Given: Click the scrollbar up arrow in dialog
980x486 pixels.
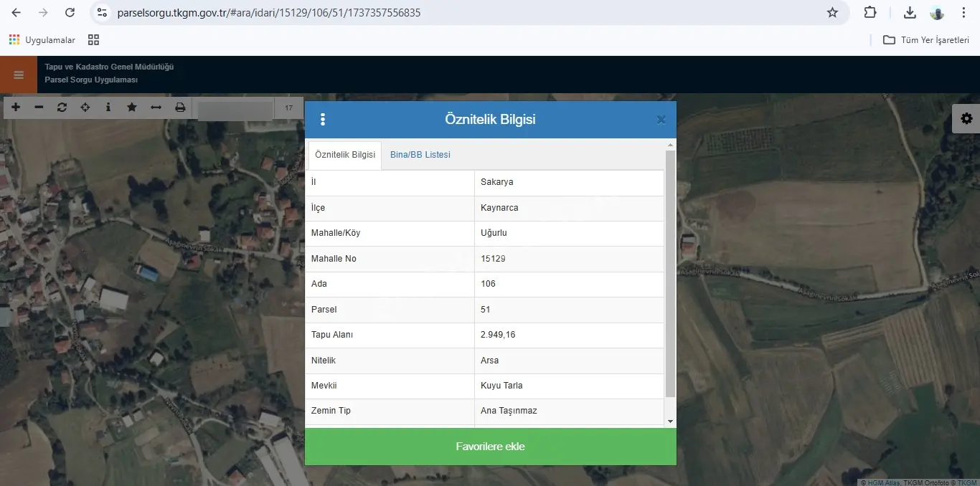Looking at the screenshot, I should 671,145.
